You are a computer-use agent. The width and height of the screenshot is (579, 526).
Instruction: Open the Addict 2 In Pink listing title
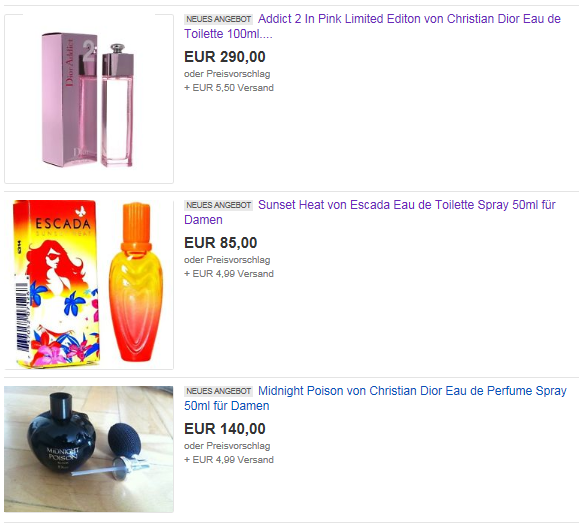click(372, 26)
